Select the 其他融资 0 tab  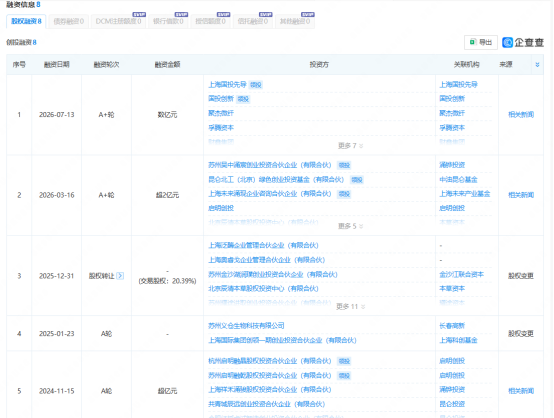point(295,21)
